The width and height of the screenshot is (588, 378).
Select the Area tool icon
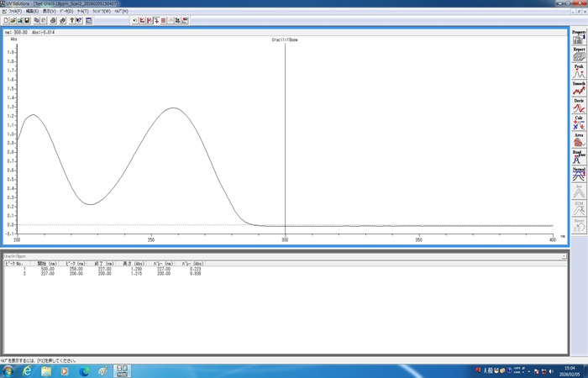(579, 140)
